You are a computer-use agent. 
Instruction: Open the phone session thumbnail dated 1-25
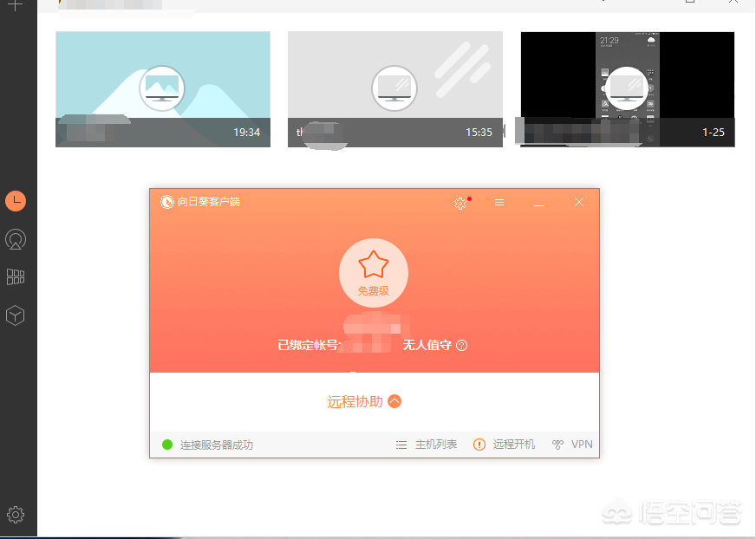click(x=628, y=89)
